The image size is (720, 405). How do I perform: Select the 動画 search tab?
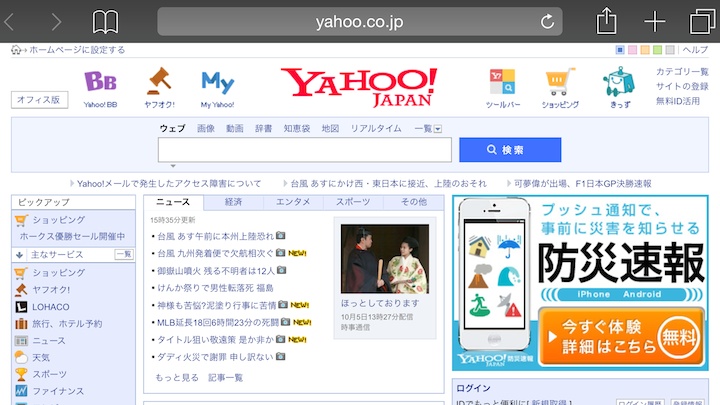point(235,129)
